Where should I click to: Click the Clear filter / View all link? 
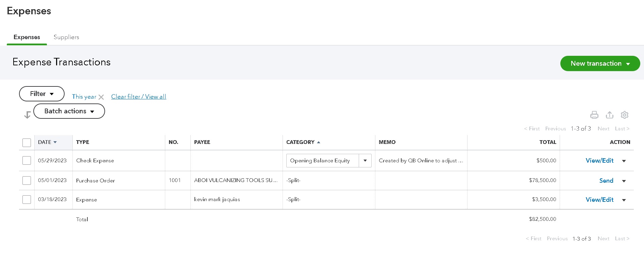[x=139, y=97]
